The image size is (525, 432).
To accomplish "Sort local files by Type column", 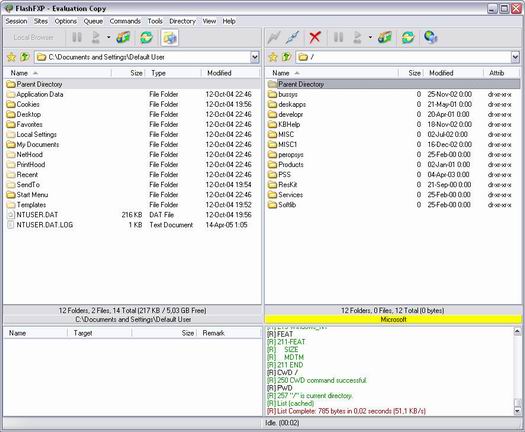I will [x=173, y=73].
